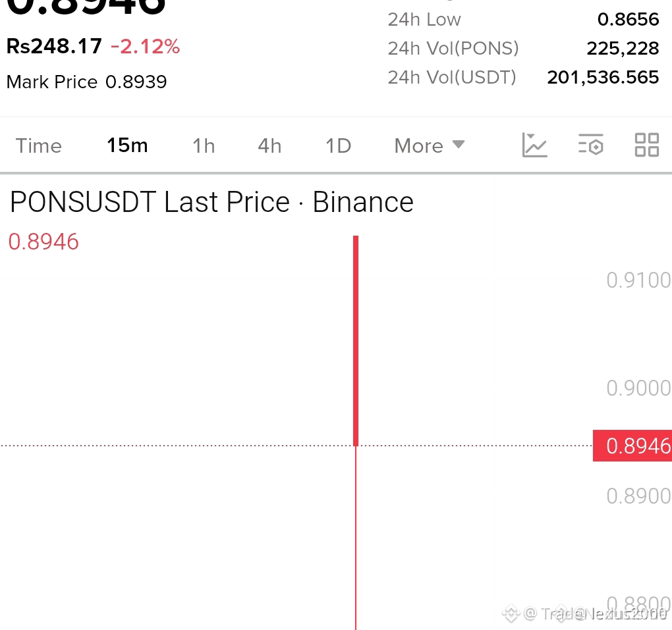Open the chart indicators line-graph icon
Viewport: 672px width, 630px height.
534,145
